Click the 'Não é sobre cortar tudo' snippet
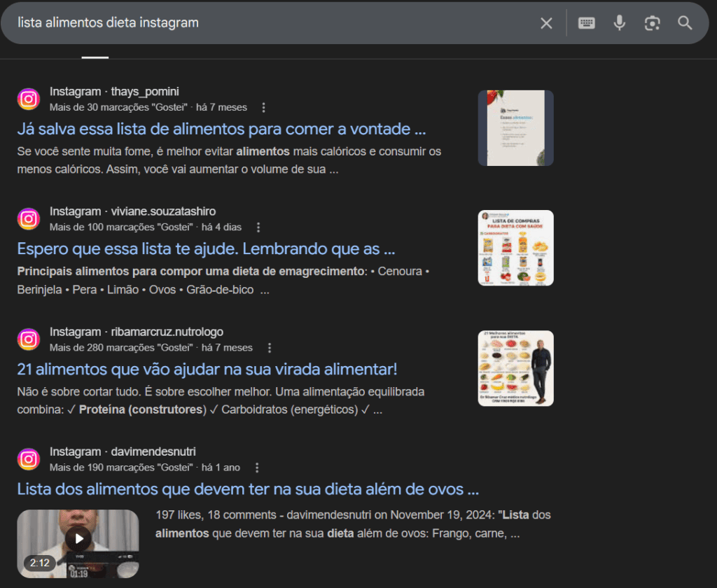This screenshot has width=717, height=588. tap(221, 400)
